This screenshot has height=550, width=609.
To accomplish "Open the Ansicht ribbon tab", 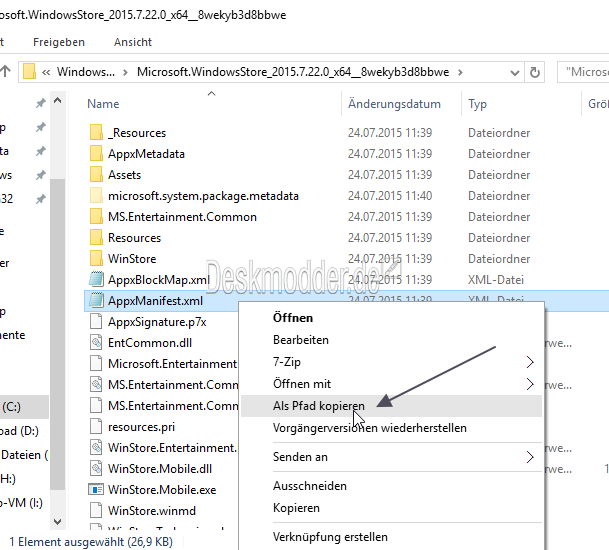I will (133, 42).
